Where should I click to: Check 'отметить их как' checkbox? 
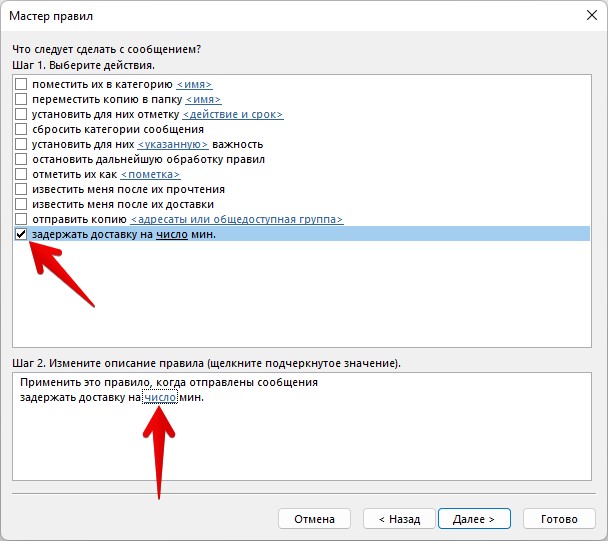[21, 174]
